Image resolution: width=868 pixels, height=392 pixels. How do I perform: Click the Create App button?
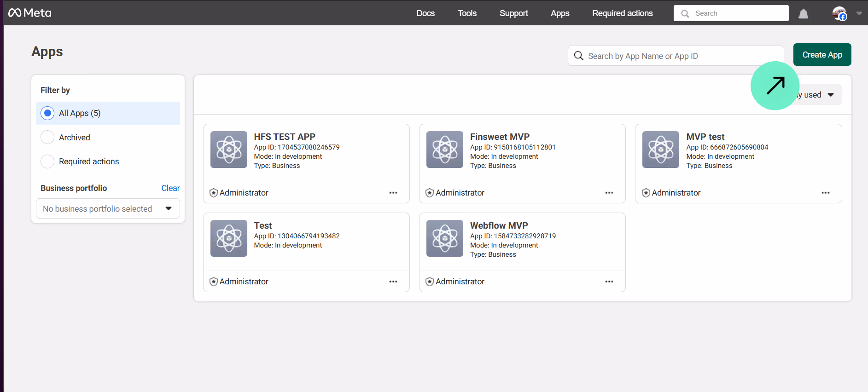pos(822,55)
